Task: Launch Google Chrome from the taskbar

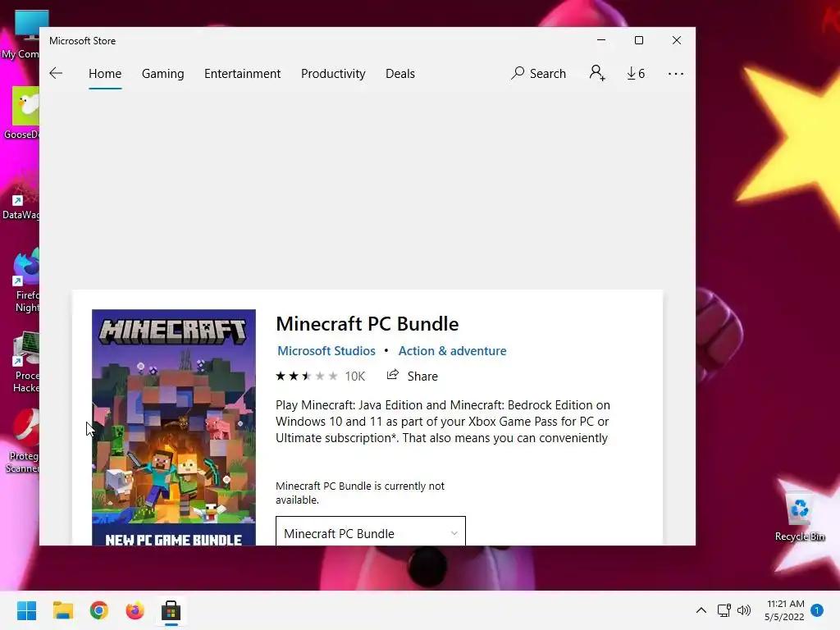Action: coord(98,610)
